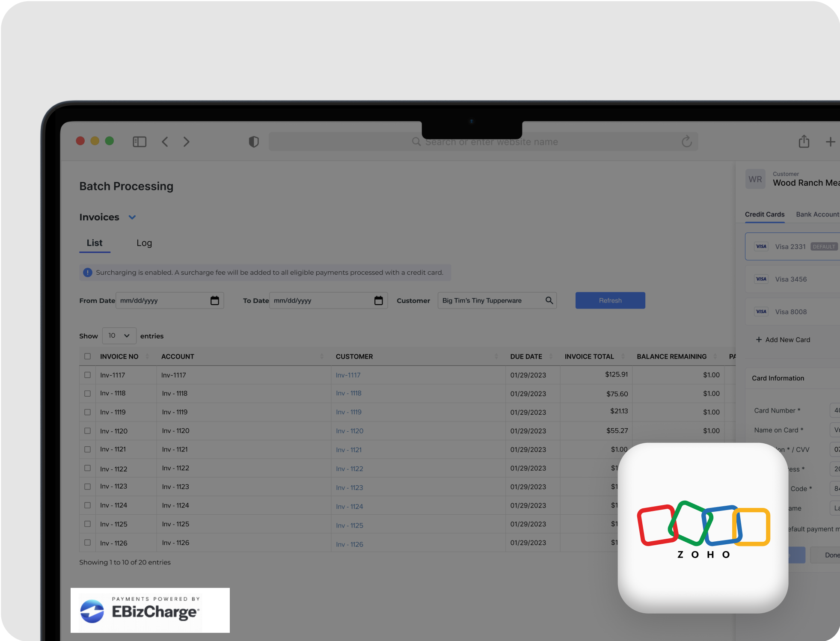Sort by Invoice No column arrows

tap(147, 356)
